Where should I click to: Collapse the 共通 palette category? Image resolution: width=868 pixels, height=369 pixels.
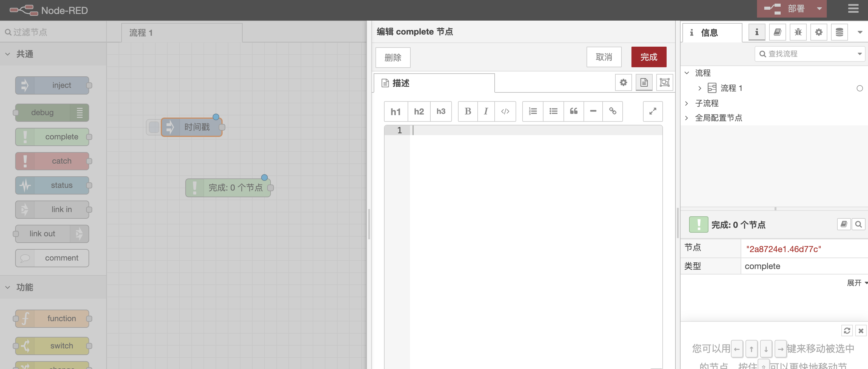click(x=53, y=54)
